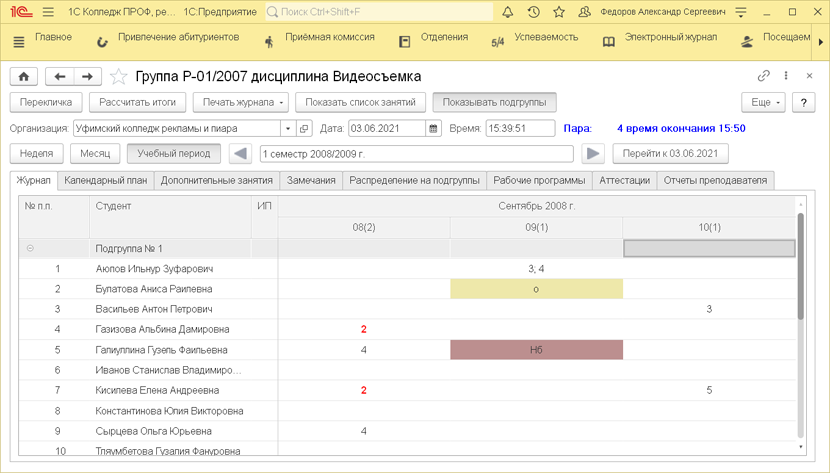Switch period to Неделя

(x=37, y=154)
